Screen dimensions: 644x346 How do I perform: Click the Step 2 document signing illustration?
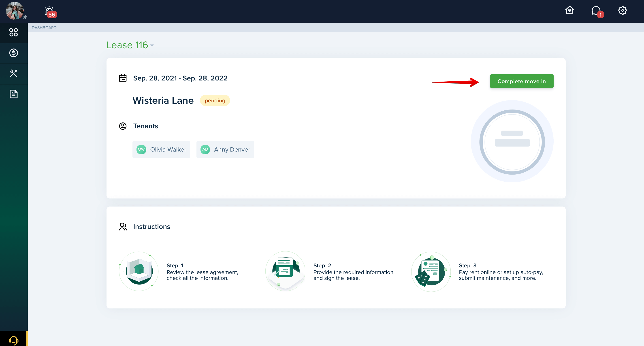coord(285,271)
